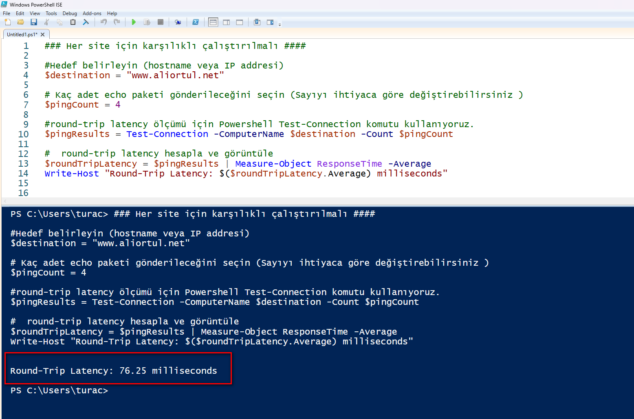The height and width of the screenshot is (419, 634).
Task: Click the Open script folder icon
Action: pyautogui.click(x=20, y=22)
